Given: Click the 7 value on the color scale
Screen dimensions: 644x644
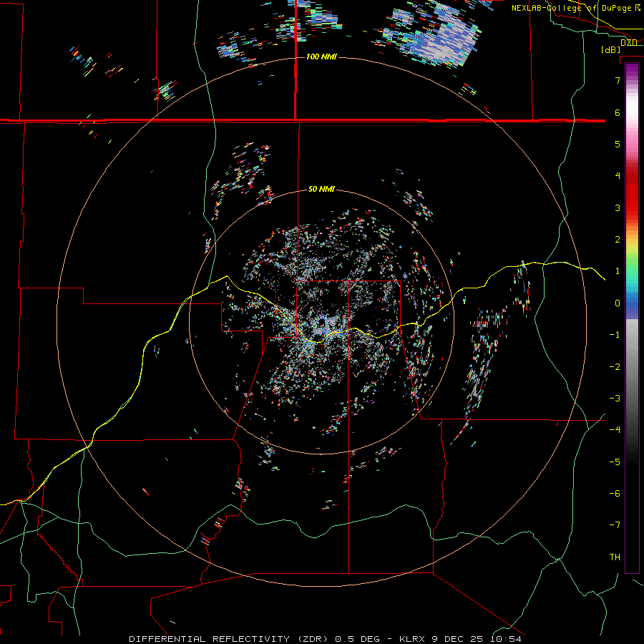Looking at the screenshot, I should click(618, 80).
